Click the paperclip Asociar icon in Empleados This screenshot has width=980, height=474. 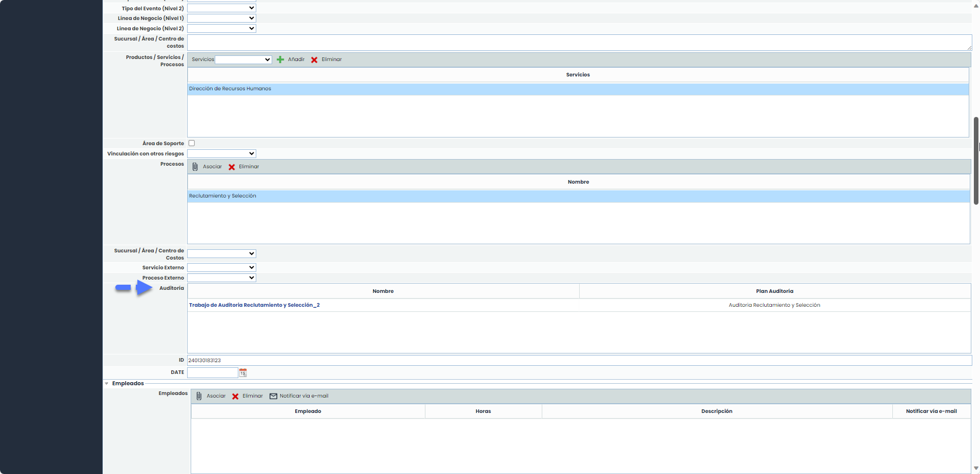(x=199, y=396)
